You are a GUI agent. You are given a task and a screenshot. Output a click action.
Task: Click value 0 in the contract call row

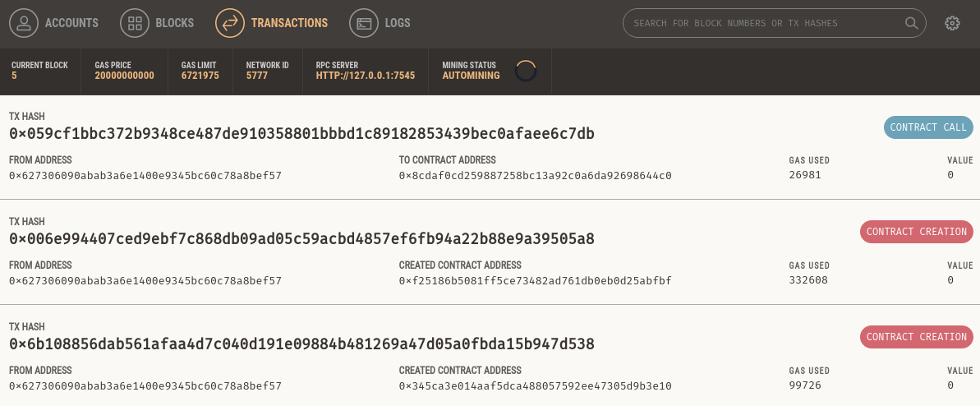click(x=950, y=175)
